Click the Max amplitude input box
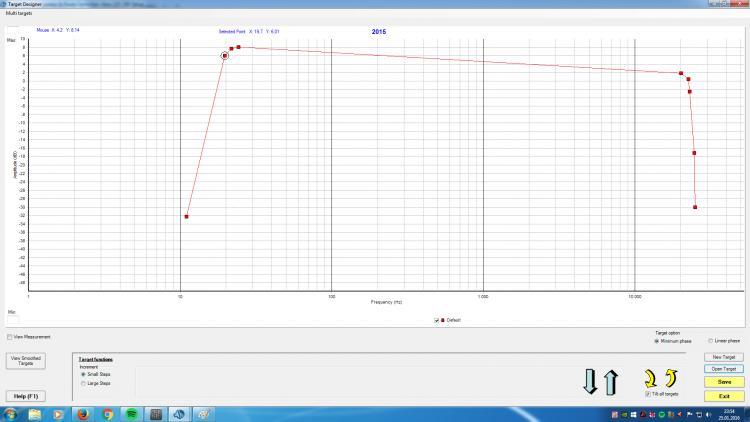The height and width of the screenshot is (422, 750). point(13,31)
